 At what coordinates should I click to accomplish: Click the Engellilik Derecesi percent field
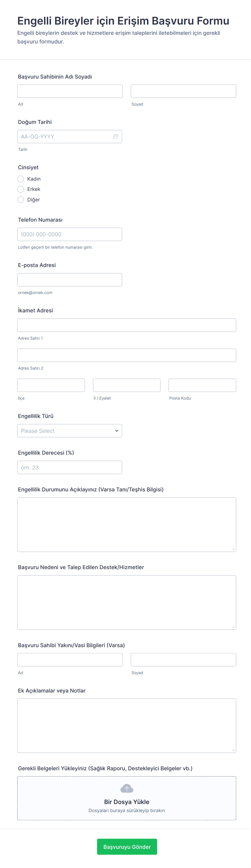[69, 467]
